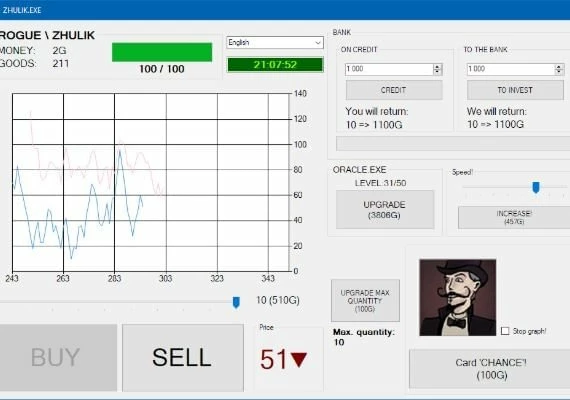
Task: Open the English language dropdown
Action: (275, 43)
